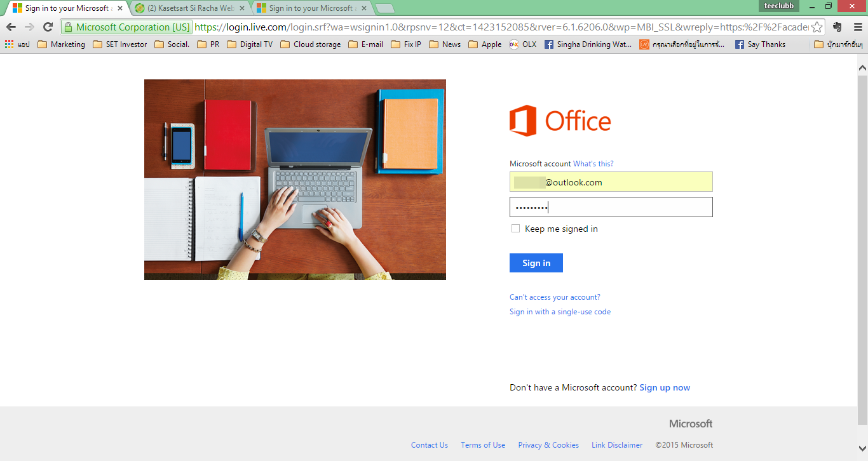Click the Sign up now link

tap(665, 387)
